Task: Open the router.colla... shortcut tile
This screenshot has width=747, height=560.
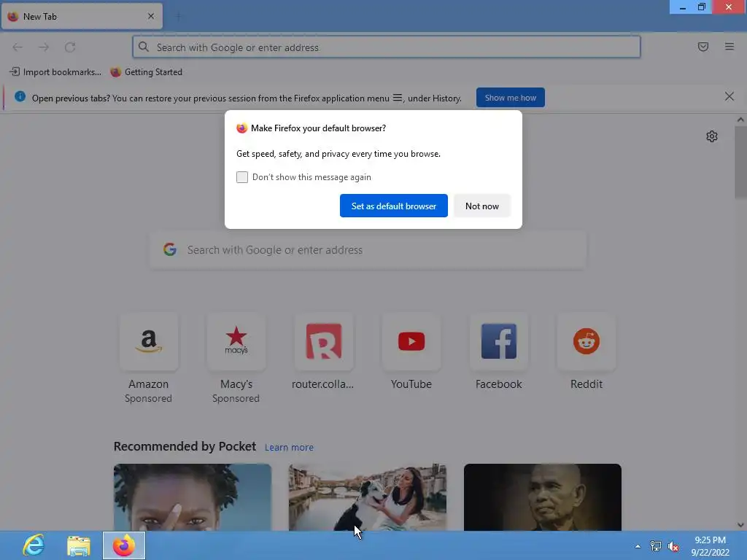Action: (x=323, y=352)
